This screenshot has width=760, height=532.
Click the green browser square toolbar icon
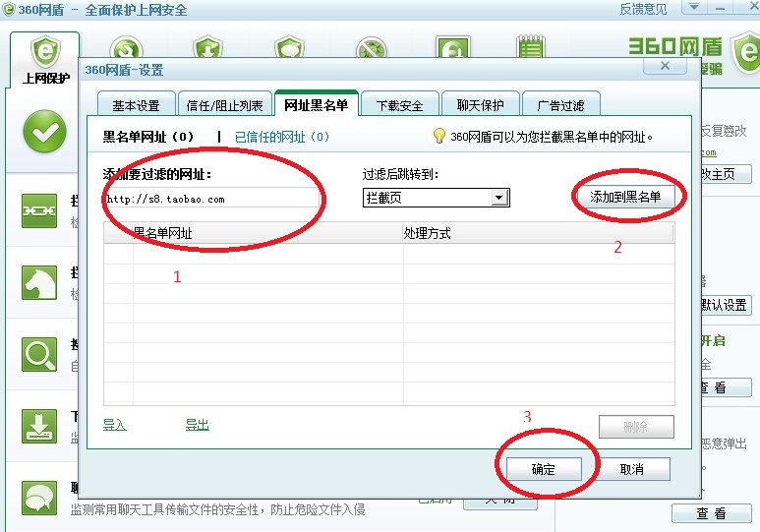(452, 47)
